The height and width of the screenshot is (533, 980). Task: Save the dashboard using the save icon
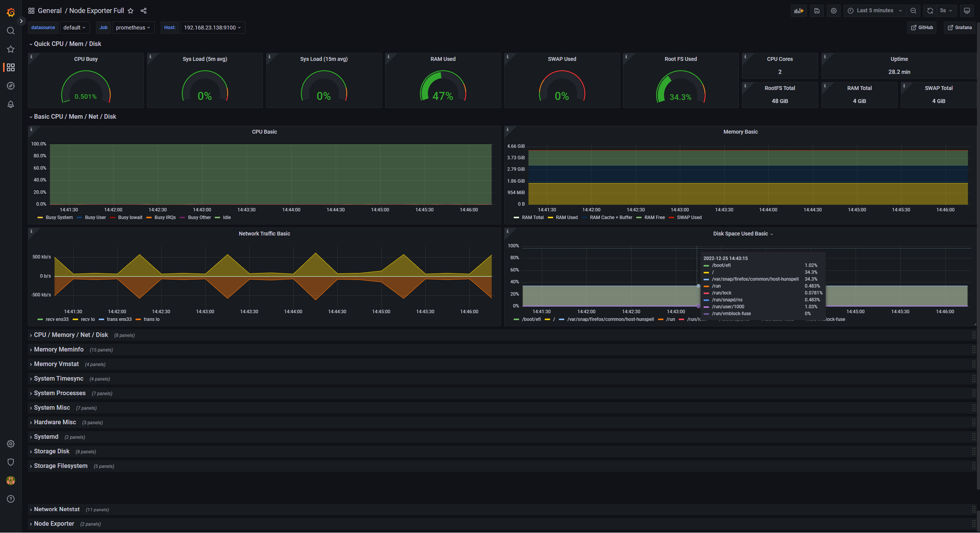point(817,10)
